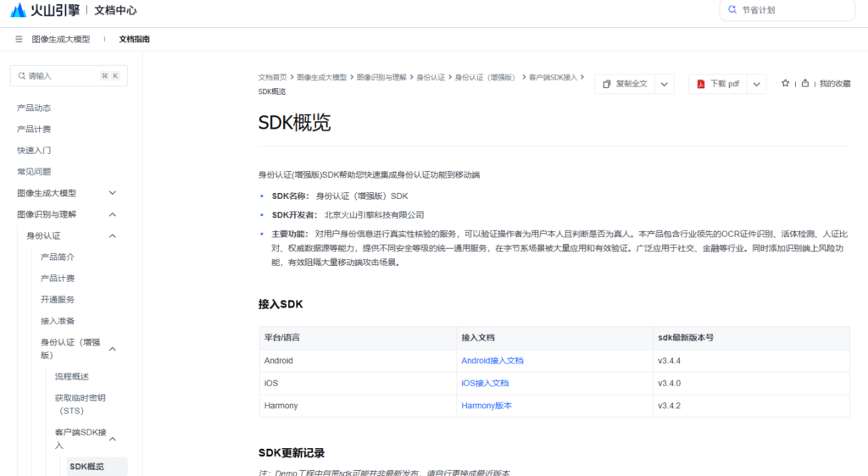Open 产品动态 in sidebar
The image size is (868, 476).
34,108
